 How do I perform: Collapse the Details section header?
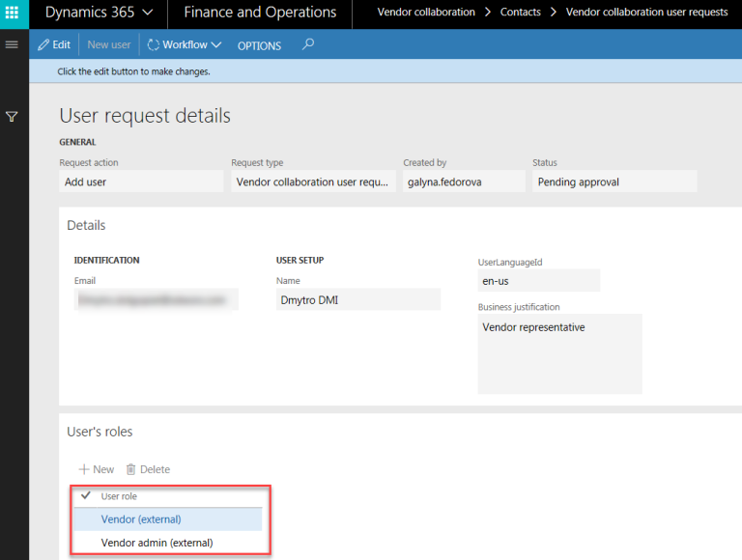coord(86,225)
